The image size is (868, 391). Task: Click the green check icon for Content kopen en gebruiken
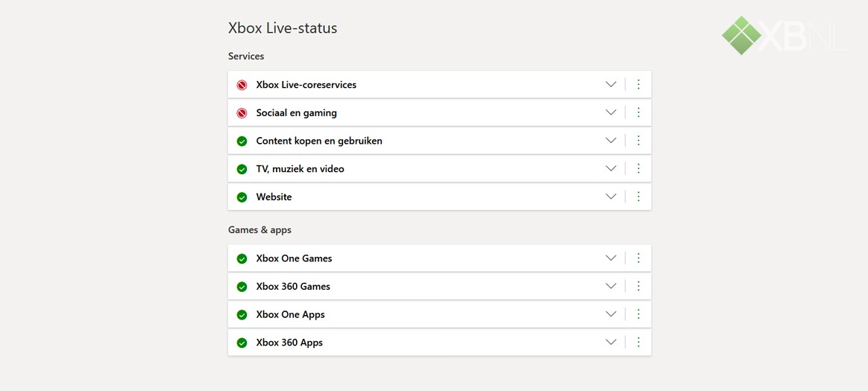tap(242, 141)
